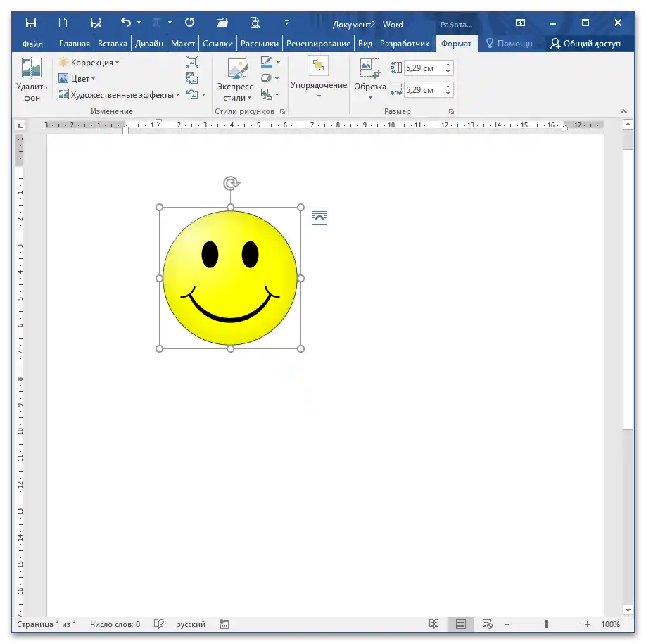The width and height of the screenshot is (646, 644).
Task: Click the Change Picture icon
Action: [192, 78]
